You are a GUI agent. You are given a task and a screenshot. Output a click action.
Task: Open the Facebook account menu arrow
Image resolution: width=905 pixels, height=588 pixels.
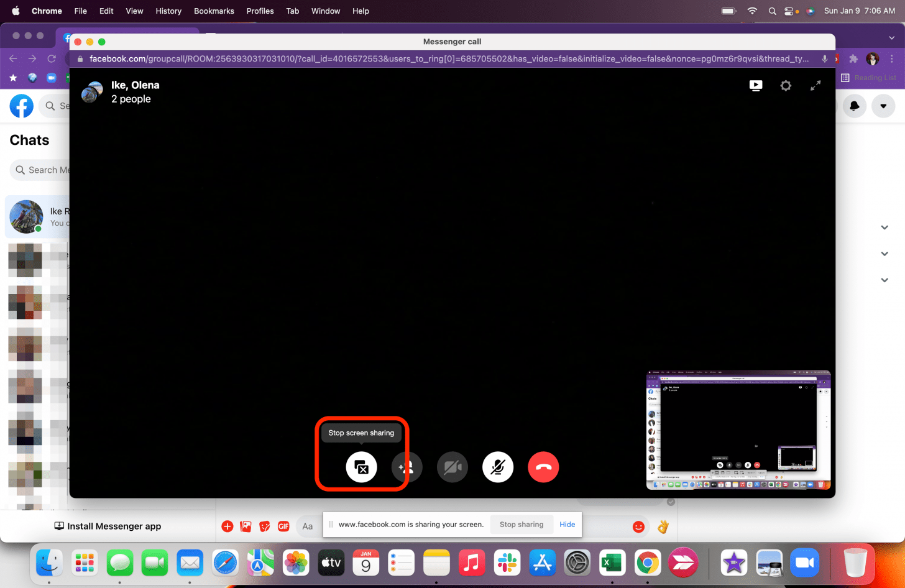click(x=883, y=106)
